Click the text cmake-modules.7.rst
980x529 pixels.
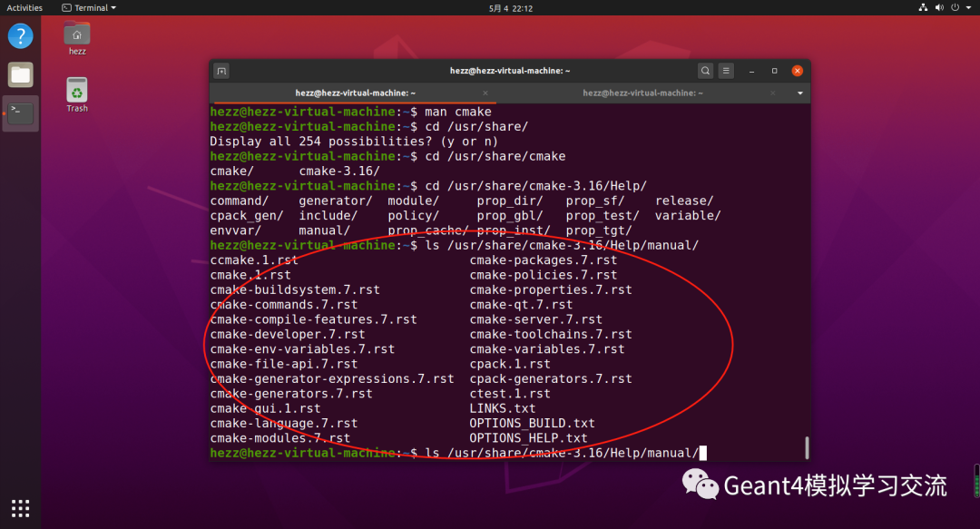280,438
